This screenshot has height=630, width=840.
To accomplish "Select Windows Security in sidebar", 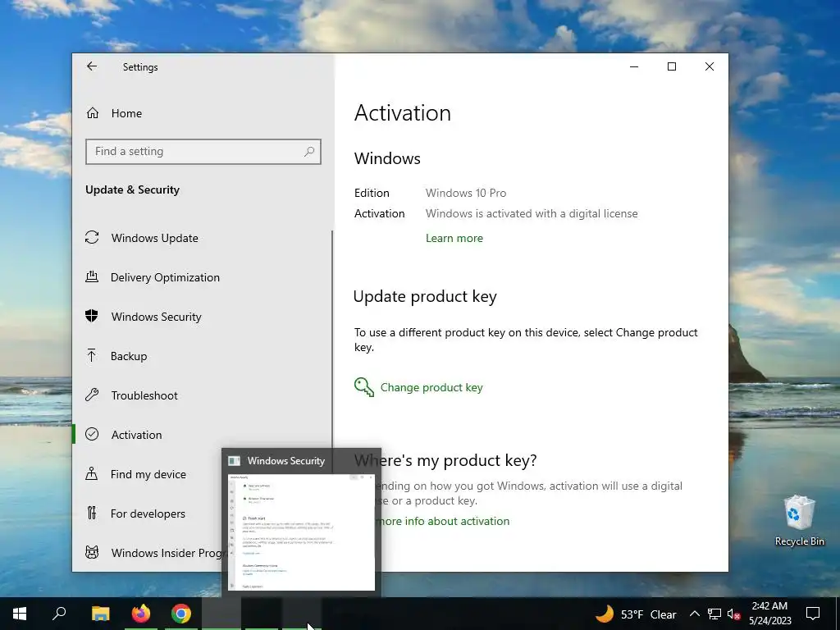I will (203, 316).
